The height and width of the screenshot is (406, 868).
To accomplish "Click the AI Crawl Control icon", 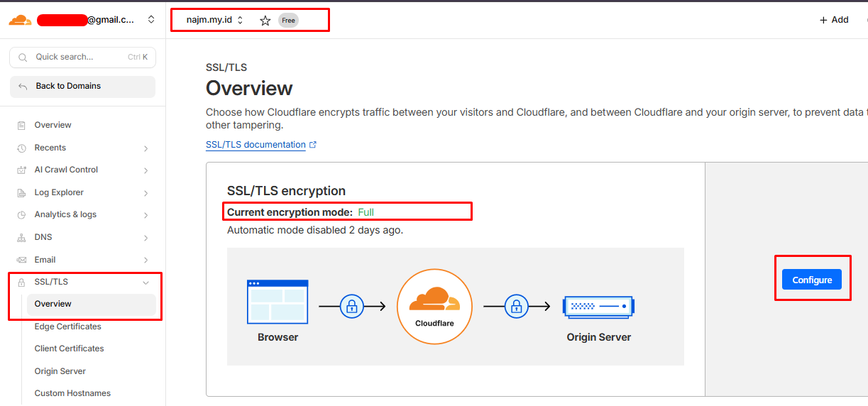I will [x=21, y=170].
